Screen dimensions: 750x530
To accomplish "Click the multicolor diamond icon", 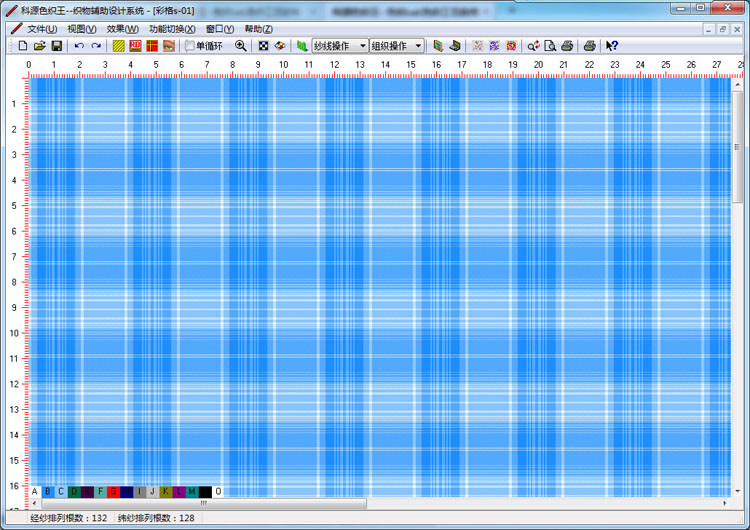I will tap(280, 46).
